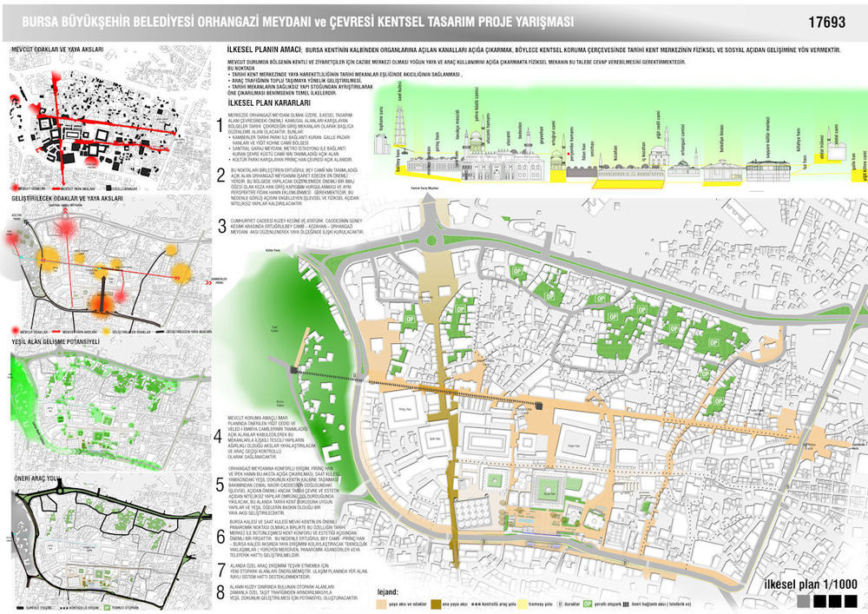868x614 pixels.
Task: Click the beige yaya aksı ve odaklar swatch
Action: [x=382, y=604]
